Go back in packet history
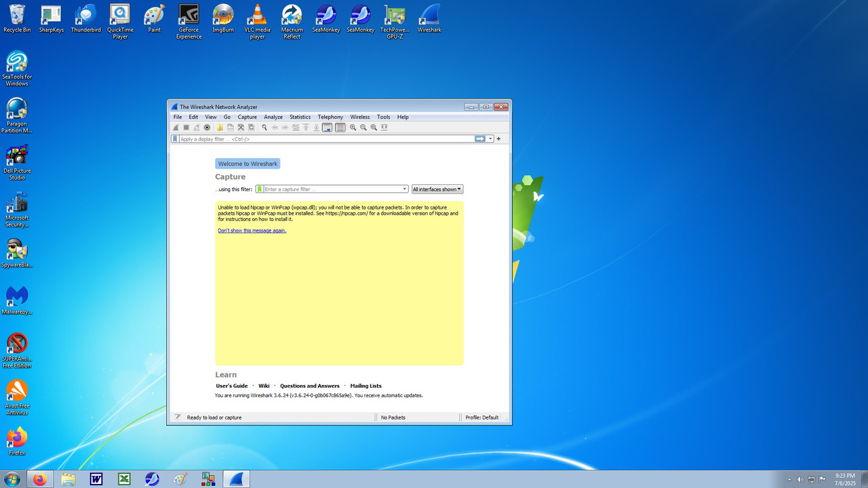The image size is (868, 488). (x=275, y=127)
